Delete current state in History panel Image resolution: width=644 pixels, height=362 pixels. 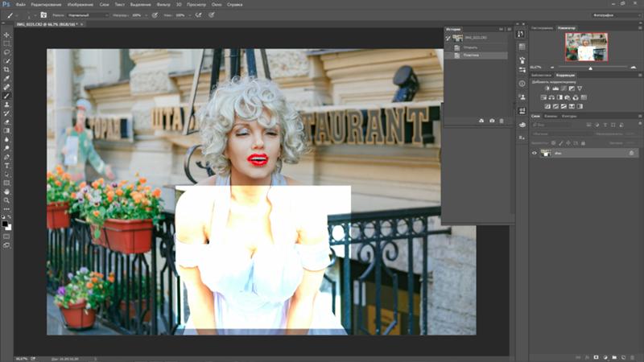coord(502,121)
